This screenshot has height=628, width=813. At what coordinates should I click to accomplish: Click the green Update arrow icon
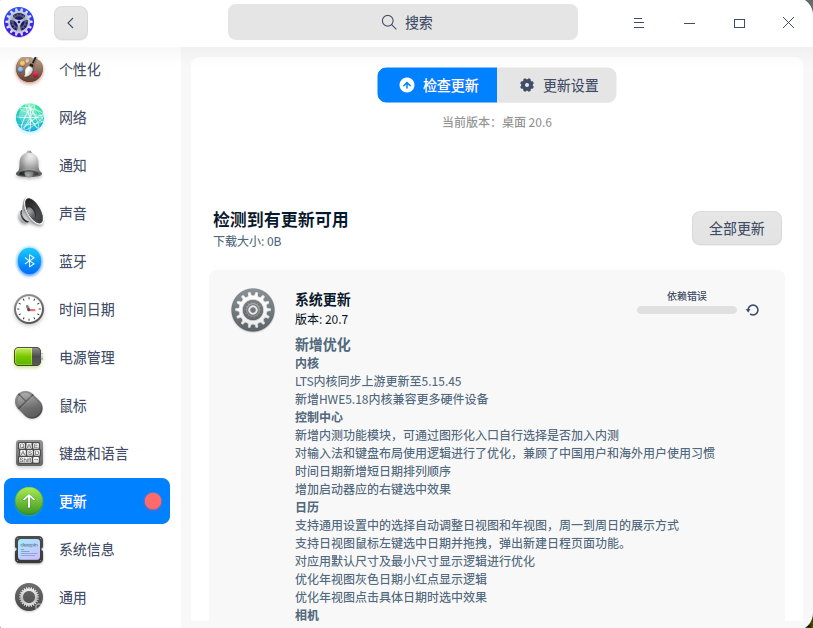(29, 501)
